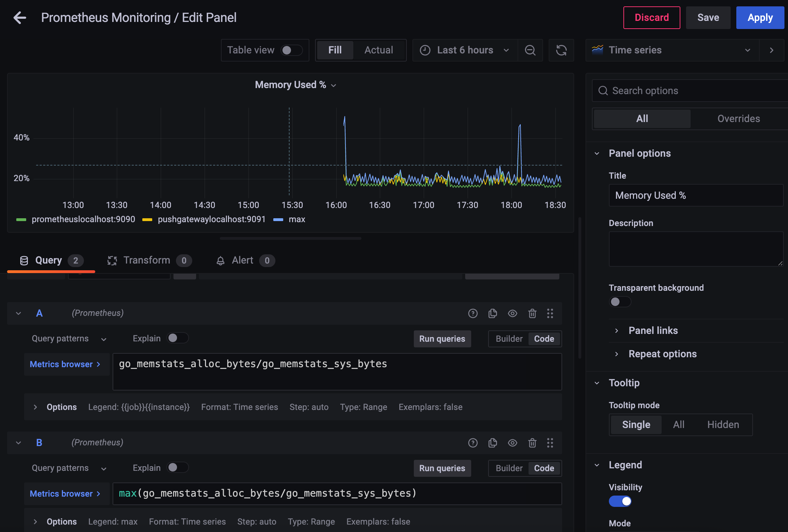The height and width of the screenshot is (532, 788).
Task: Toggle Explain for query B
Action: pyautogui.click(x=177, y=468)
